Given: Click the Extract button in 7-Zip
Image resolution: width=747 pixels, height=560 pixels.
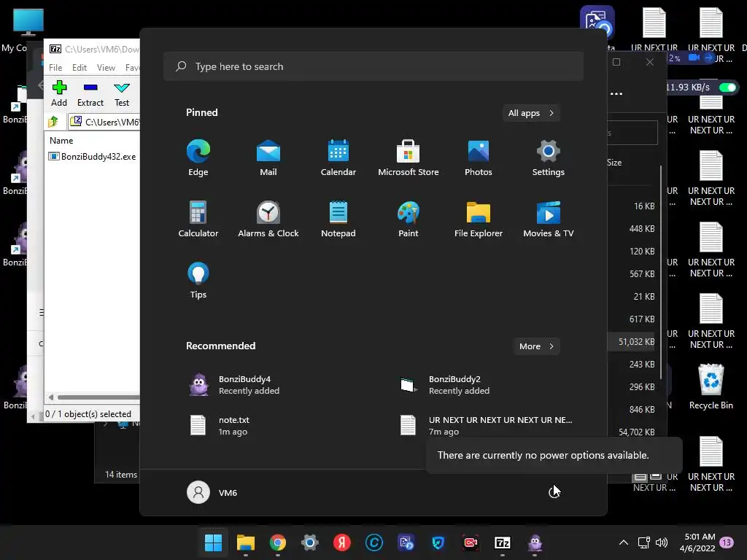Looking at the screenshot, I should pos(90,94).
